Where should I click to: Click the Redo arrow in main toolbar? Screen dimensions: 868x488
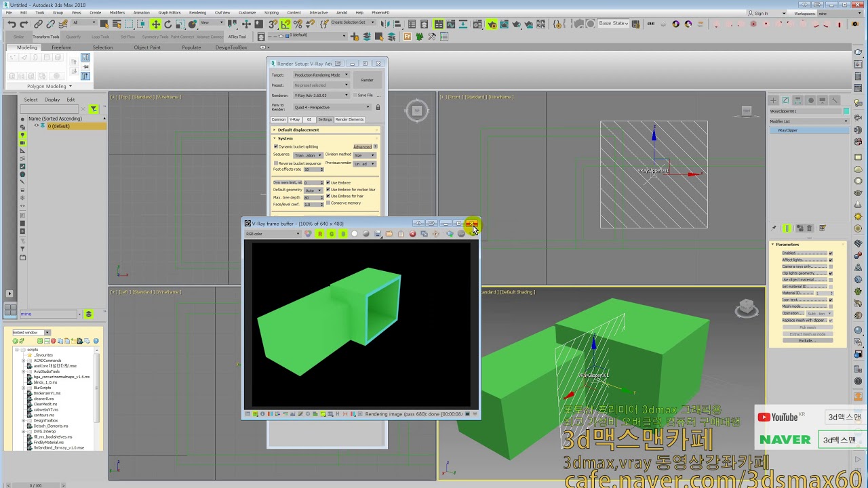(x=24, y=24)
